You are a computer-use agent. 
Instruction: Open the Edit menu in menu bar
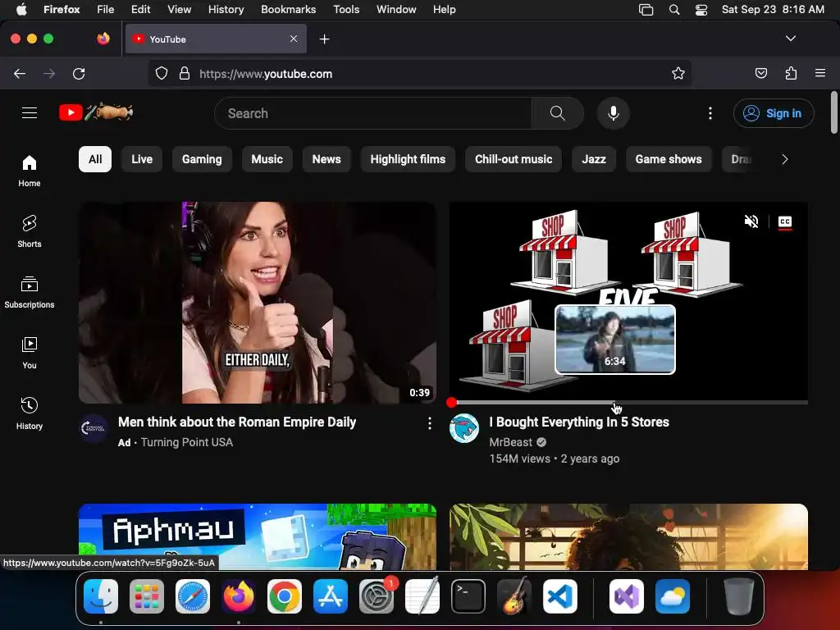140,10
